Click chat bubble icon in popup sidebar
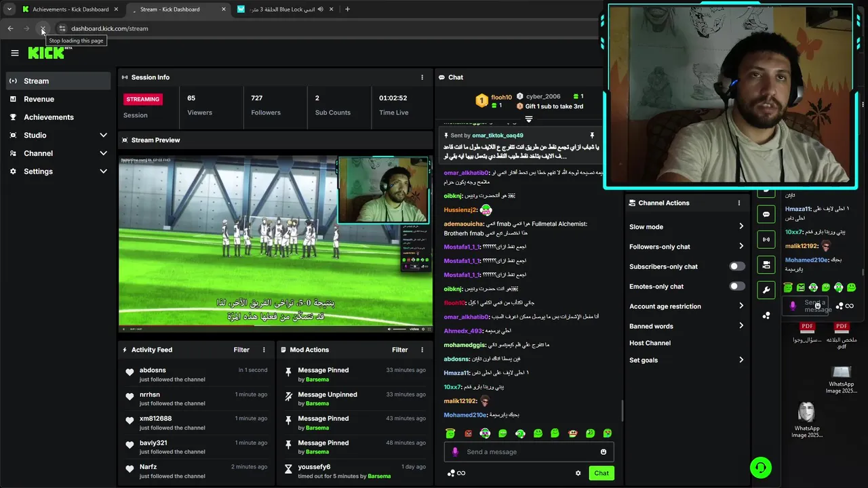Viewport: 868px width, 488px height. [766, 214]
